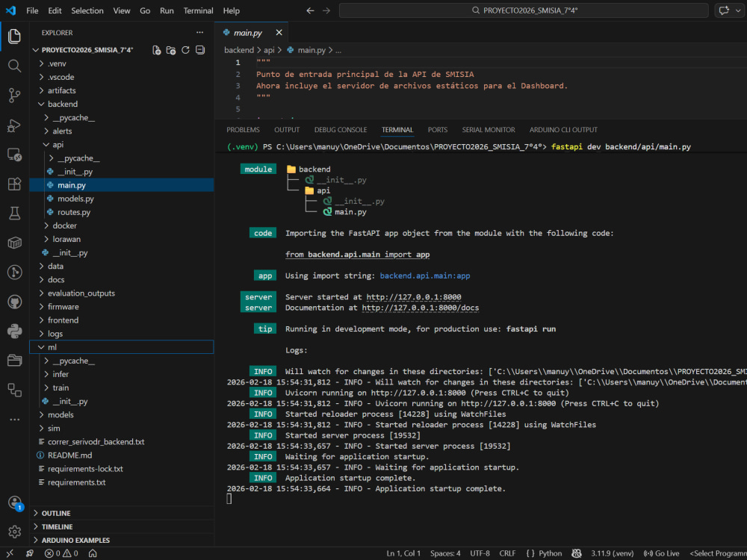
Task: Refresh the Explorer file tree
Action: [185, 50]
